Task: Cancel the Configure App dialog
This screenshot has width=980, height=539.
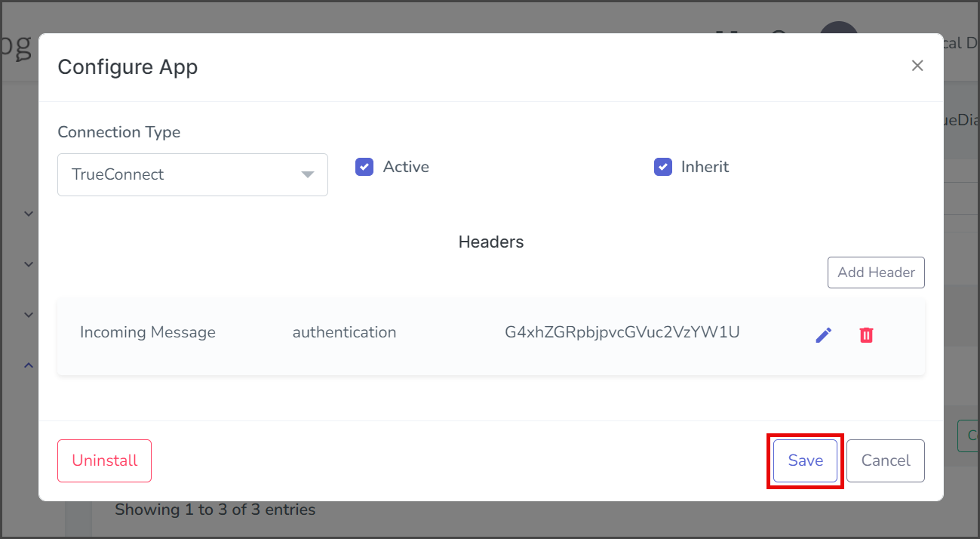Action: tap(886, 460)
